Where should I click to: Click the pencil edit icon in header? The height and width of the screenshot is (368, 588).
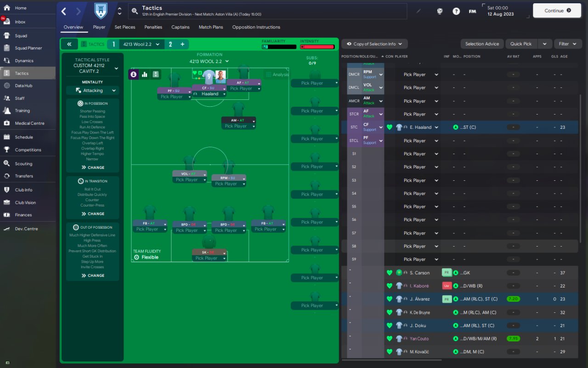pyautogui.click(x=418, y=11)
